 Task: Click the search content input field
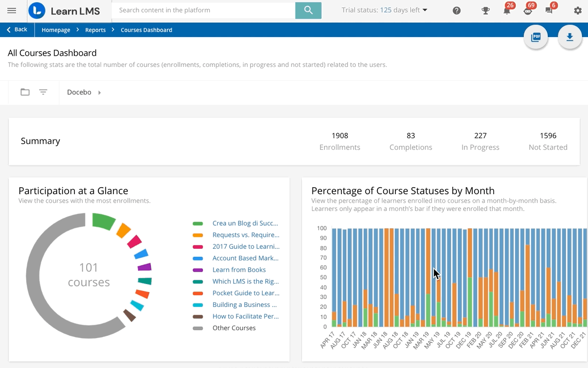click(203, 10)
